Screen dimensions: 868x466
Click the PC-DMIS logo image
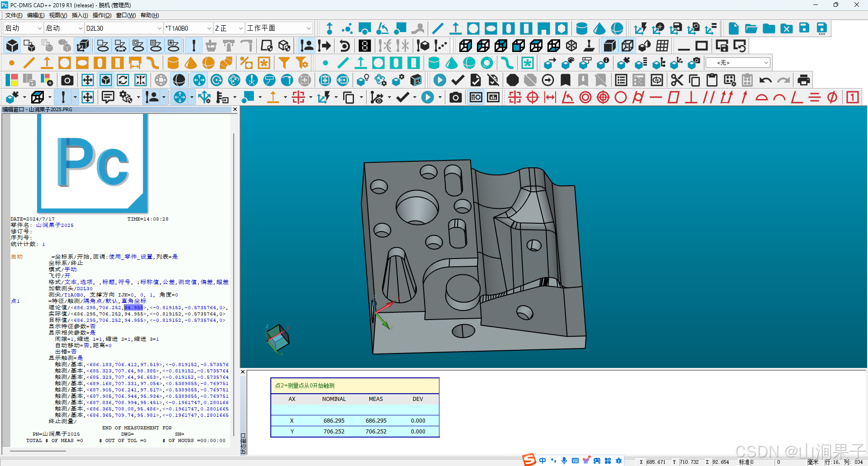[93, 163]
